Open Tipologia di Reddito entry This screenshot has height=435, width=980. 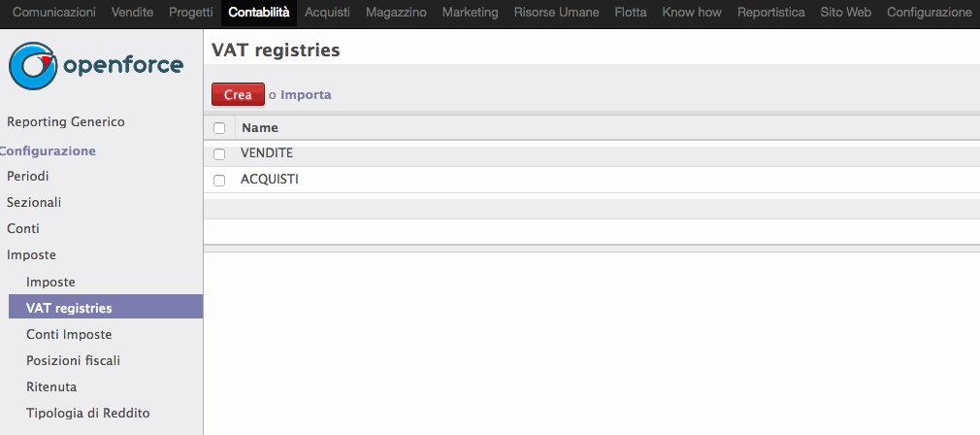[88, 413]
